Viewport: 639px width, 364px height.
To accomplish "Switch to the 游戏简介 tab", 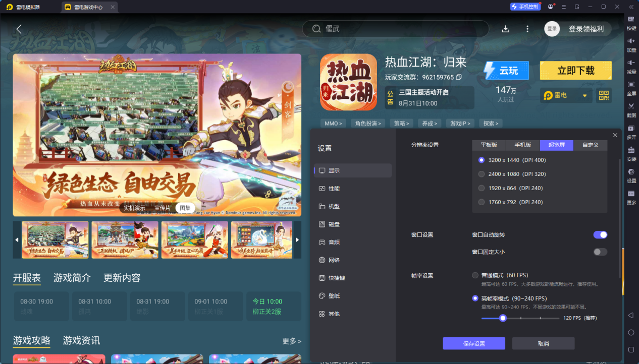I will (x=72, y=278).
